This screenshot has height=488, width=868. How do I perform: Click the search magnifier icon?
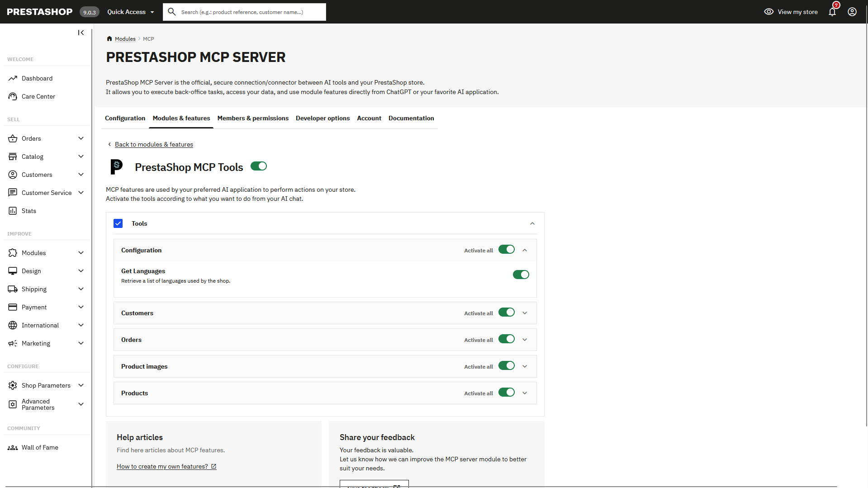(x=171, y=12)
